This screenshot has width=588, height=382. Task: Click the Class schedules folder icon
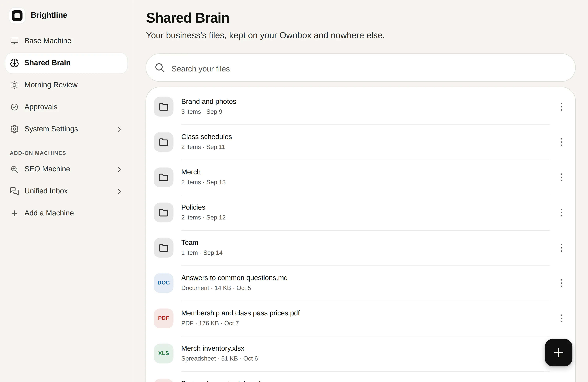[x=164, y=142]
